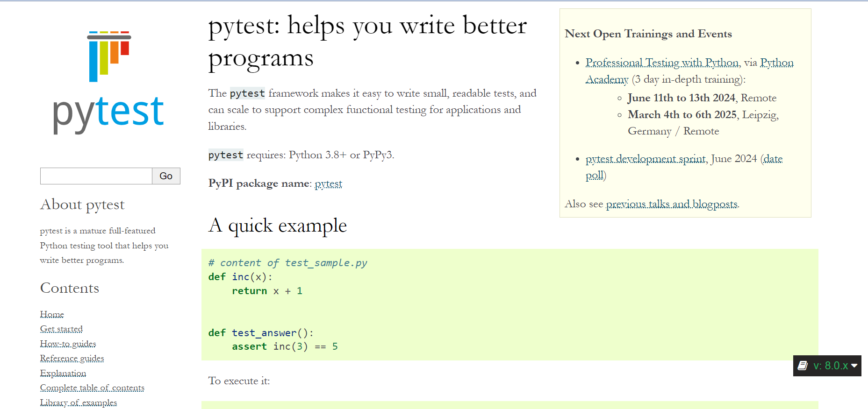Click inside the search input field

[x=95, y=176]
